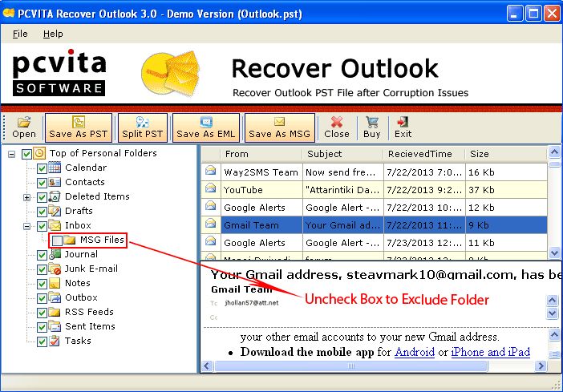
Task: Collapse the Top of Personal Folders tree
Action: pos(12,155)
